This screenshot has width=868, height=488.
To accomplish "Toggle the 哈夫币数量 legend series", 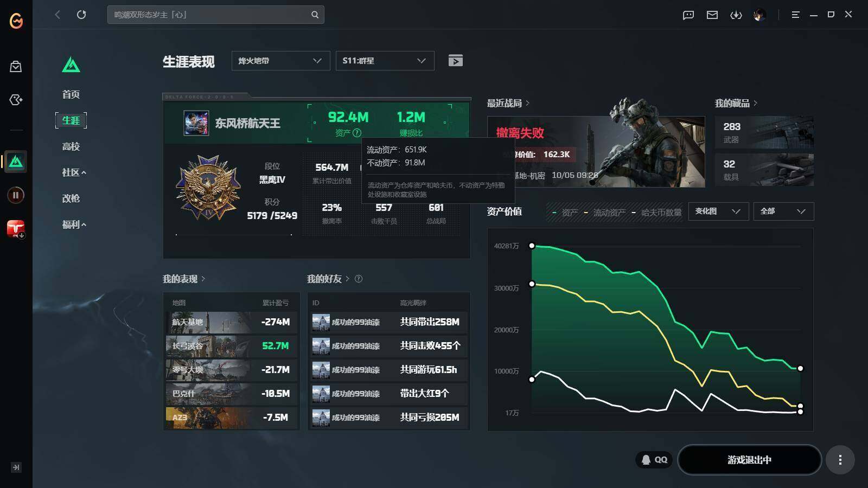I will [x=656, y=213].
